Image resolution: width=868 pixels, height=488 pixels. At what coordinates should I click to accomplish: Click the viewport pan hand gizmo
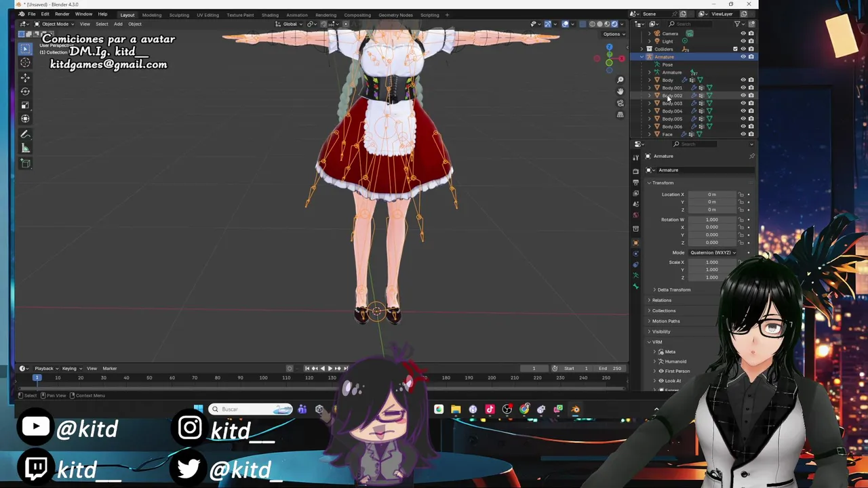[x=620, y=91]
